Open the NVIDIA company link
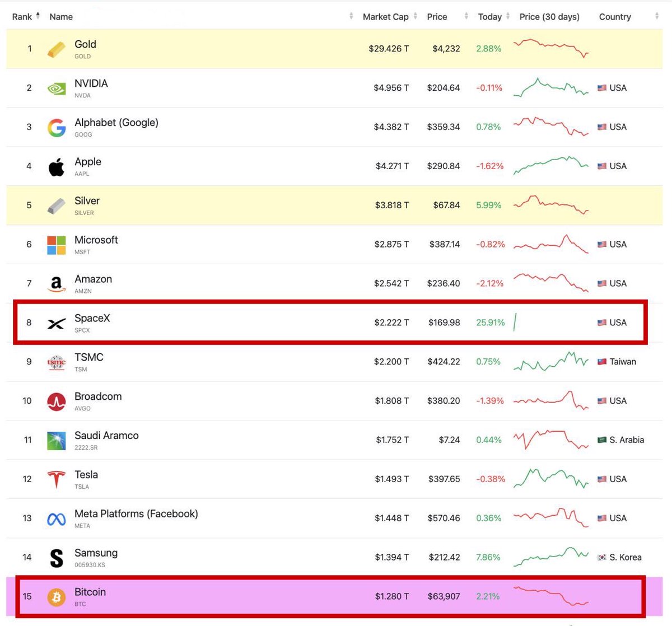Viewport: 672px width, 626px height. (91, 83)
